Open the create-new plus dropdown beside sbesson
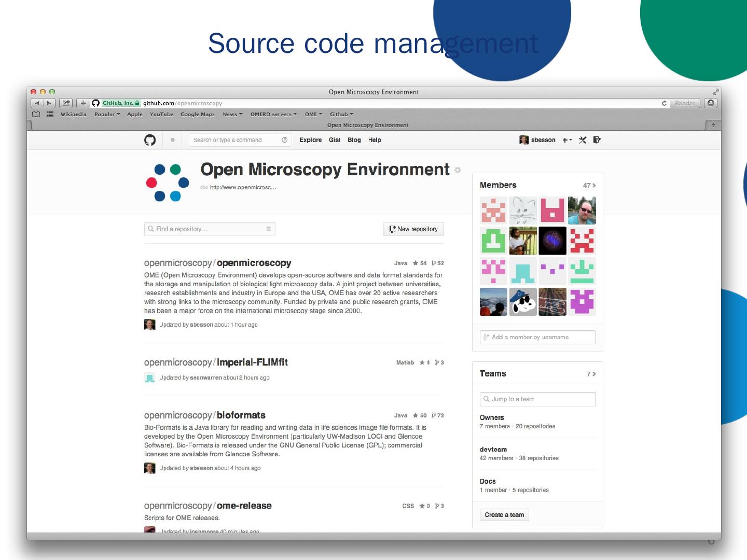This screenshot has height=560, width=747. pos(567,140)
